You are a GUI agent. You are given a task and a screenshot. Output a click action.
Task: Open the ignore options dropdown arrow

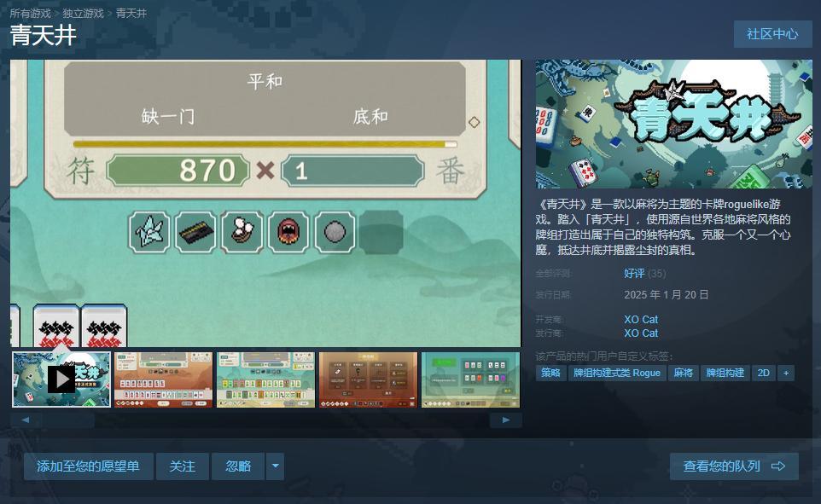[276, 466]
